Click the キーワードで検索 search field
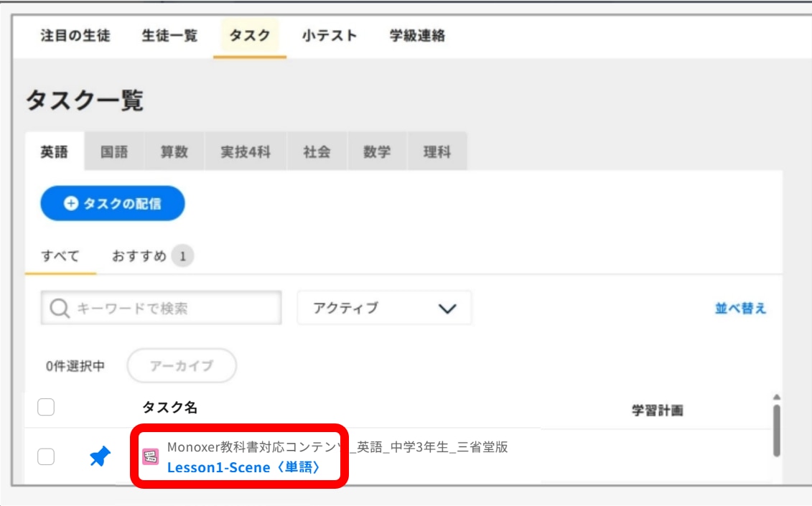This screenshot has width=812, height=506. [161, 308]
